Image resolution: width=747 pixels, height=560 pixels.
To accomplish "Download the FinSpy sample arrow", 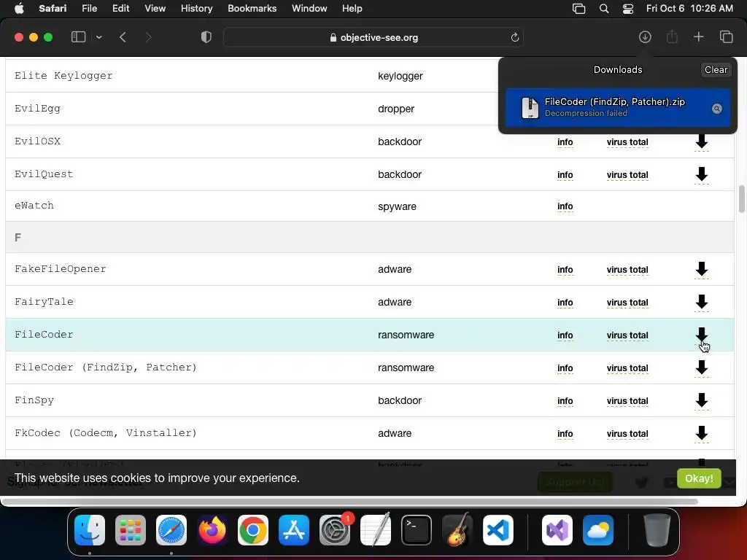I will click(701, 400).
